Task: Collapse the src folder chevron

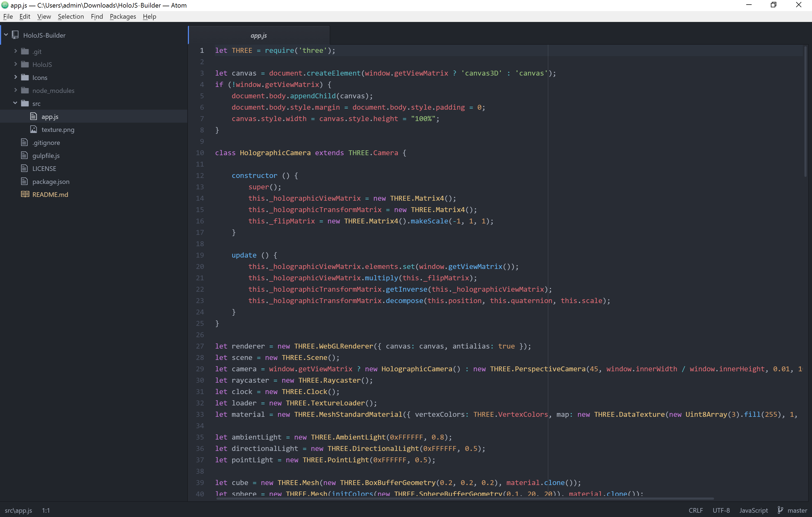Action: click(15, 103)
